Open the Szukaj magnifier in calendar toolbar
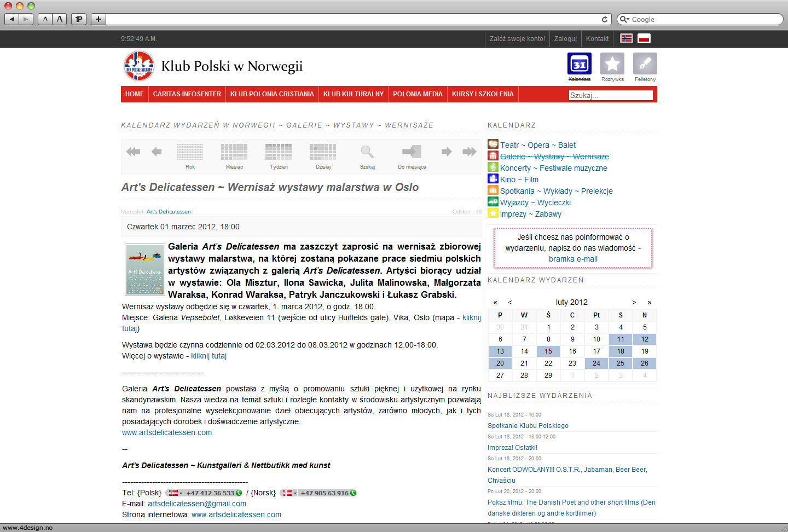The width and height of the screenshot is (788, 532). (367, 152)
